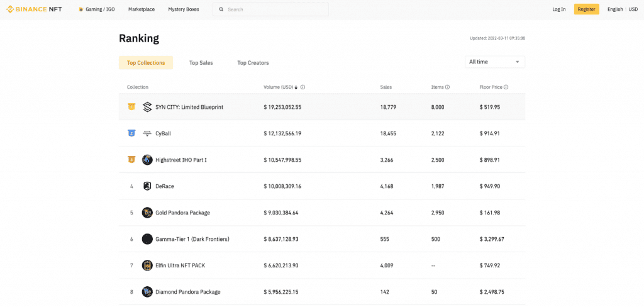The image size is (644, 307).
Task: Click the Ranking page heading
Action: [x=139, y=38]
